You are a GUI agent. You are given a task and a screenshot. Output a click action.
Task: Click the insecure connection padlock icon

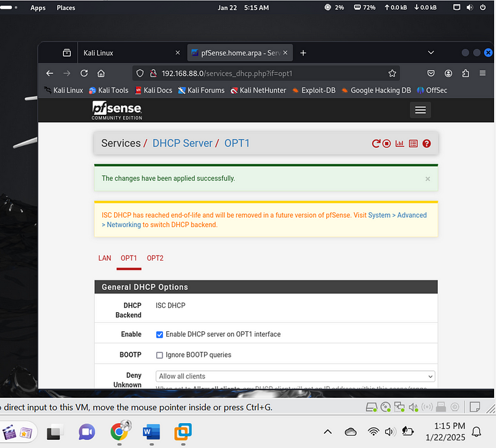pyautogui.click(x=153, y=73)
